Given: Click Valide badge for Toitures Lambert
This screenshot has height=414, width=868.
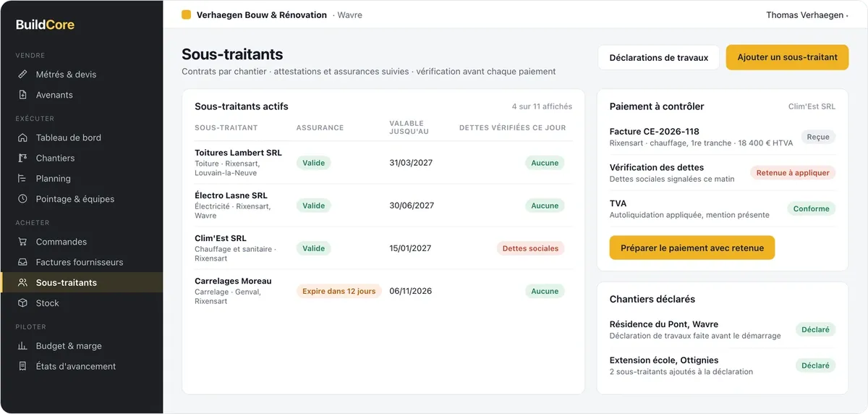Looking at the screenshot, I should pyautogui.click(x=313, y=163).
